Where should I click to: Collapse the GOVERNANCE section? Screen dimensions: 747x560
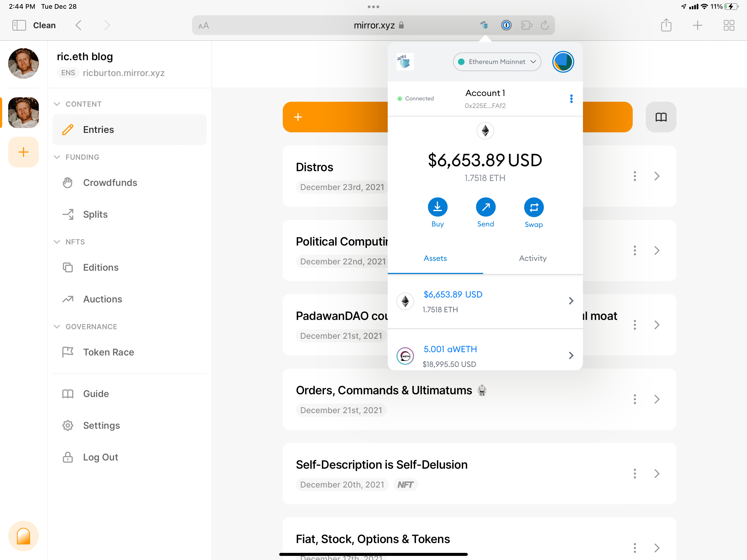[57, 326]
